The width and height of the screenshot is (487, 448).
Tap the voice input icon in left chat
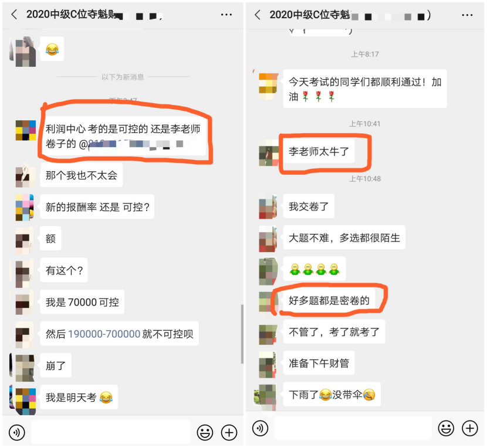pyautogui.click(x=17, y=432)
